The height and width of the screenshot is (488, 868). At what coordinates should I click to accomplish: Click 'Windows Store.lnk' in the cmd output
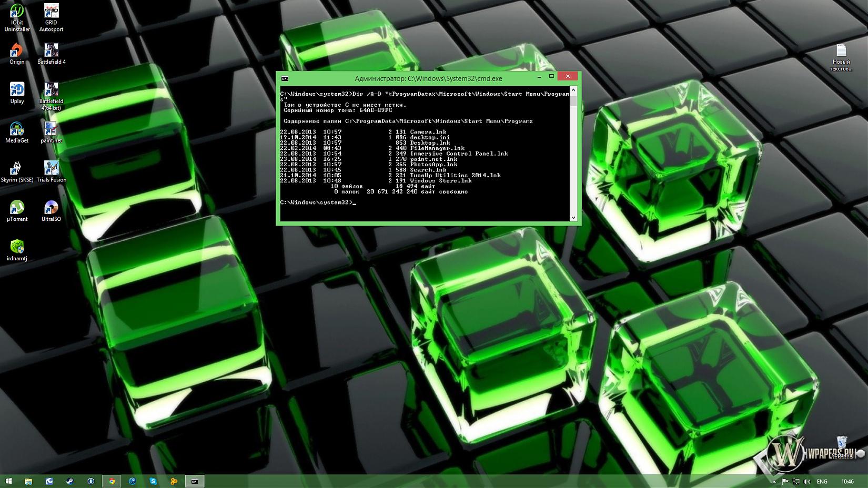point(441,181)
